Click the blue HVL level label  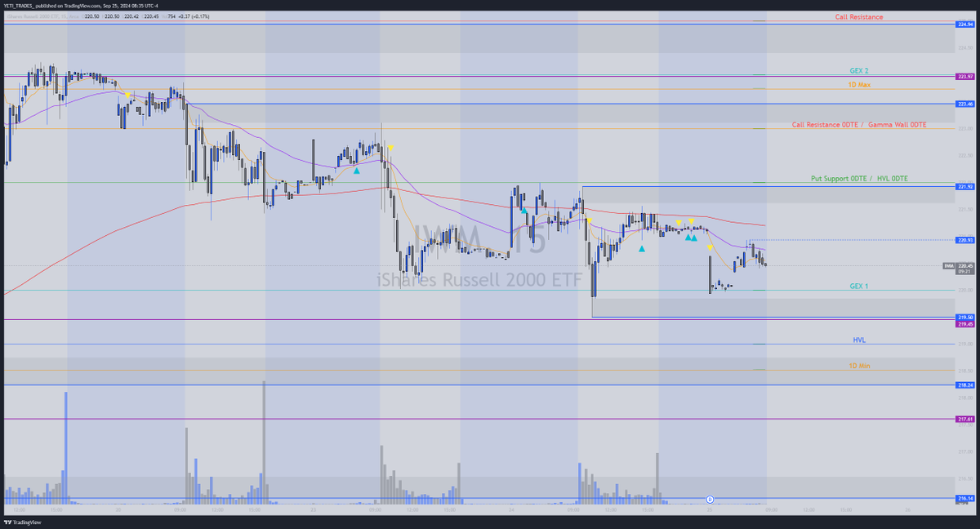(x=858, y=339)
